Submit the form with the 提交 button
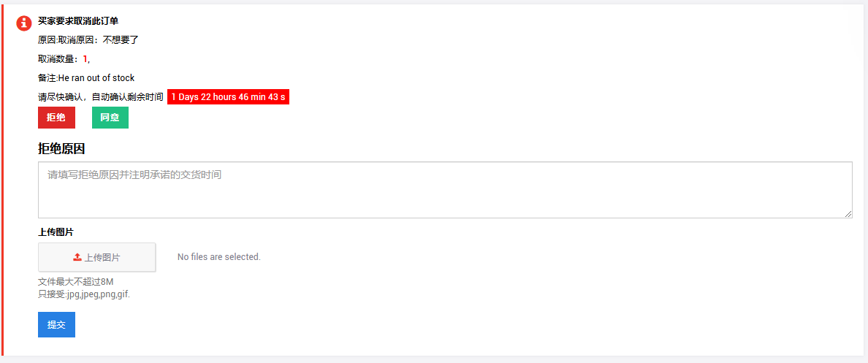The width and height of the screenshot is (868, 363). tap(56, 325)
